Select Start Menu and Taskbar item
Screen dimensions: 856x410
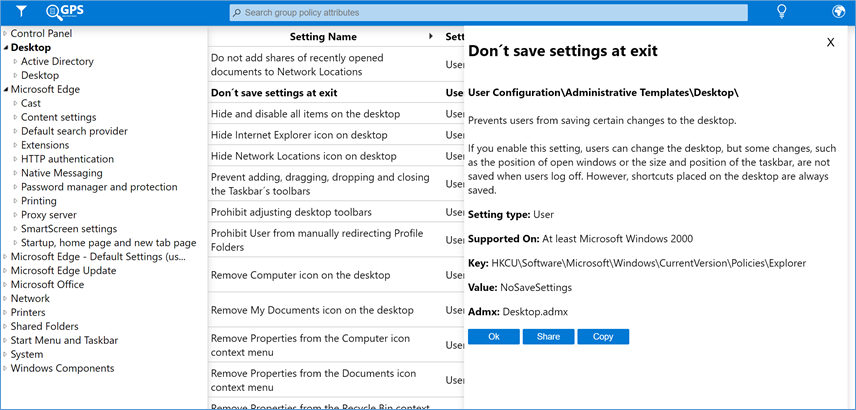(x=64, y=340)
